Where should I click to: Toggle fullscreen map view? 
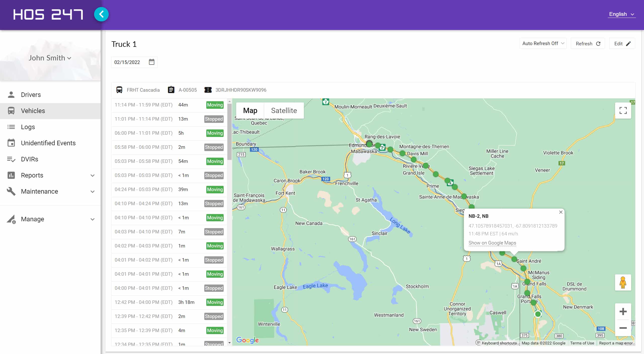pos(623,110)
